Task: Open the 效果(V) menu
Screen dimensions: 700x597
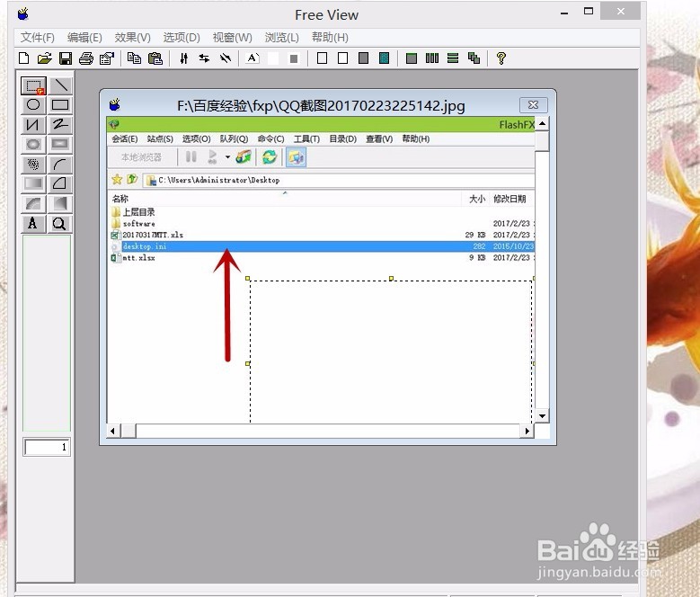Action: pyautogui.click(x=133, y=38)
